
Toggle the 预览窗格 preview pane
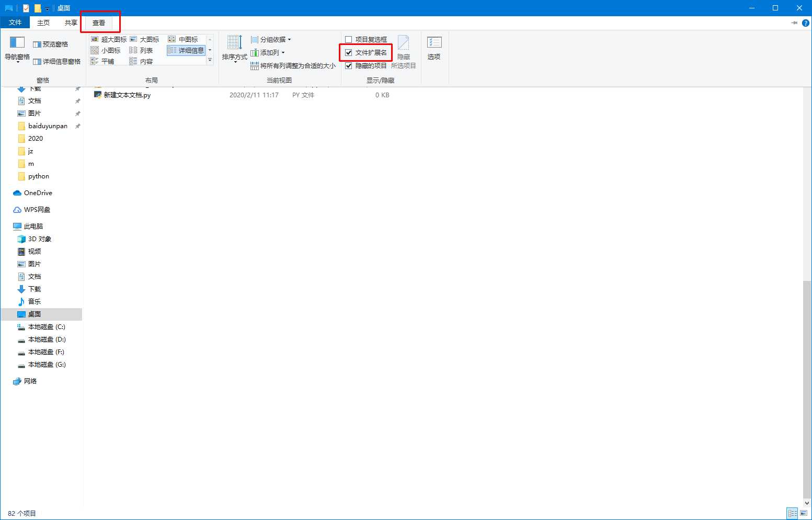[x=51, y=44]
